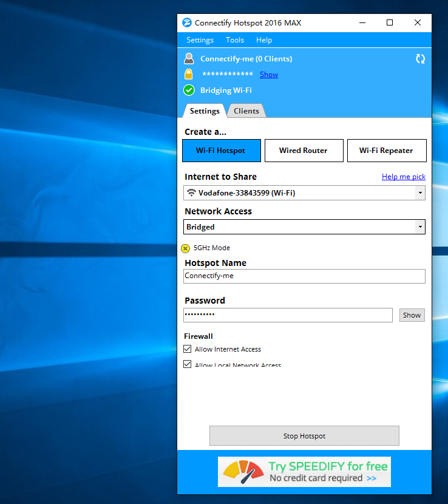Select the Wired Router mode button
448x504 pixels.
[304, 151]
